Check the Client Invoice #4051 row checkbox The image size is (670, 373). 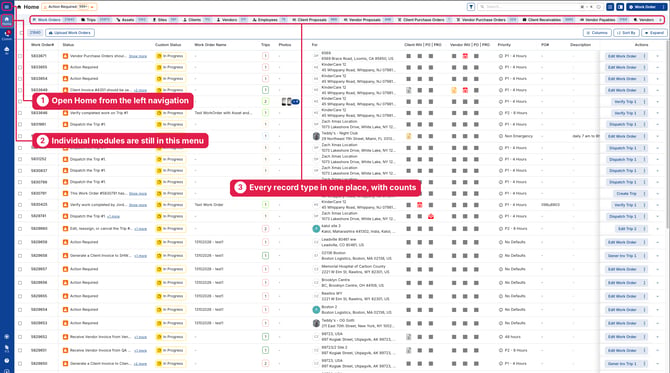[x=20, y=90]
